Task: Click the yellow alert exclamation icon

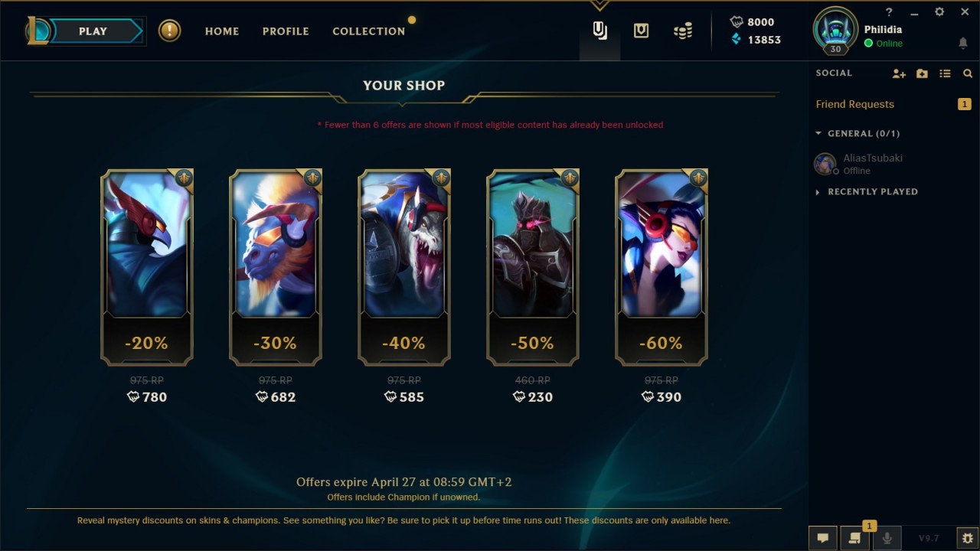Action: coord(170,31)
